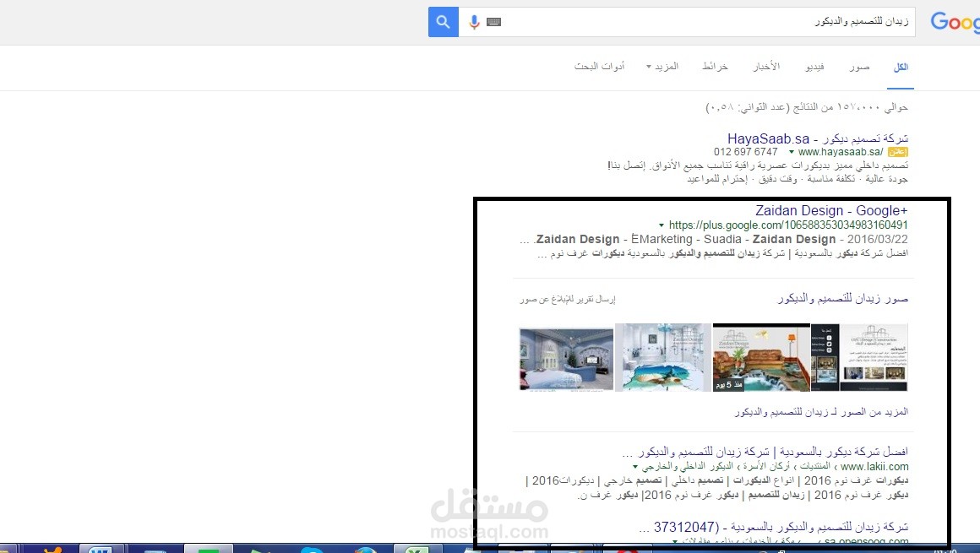Open أدوات البحث search tools

(x=599, y=67)
